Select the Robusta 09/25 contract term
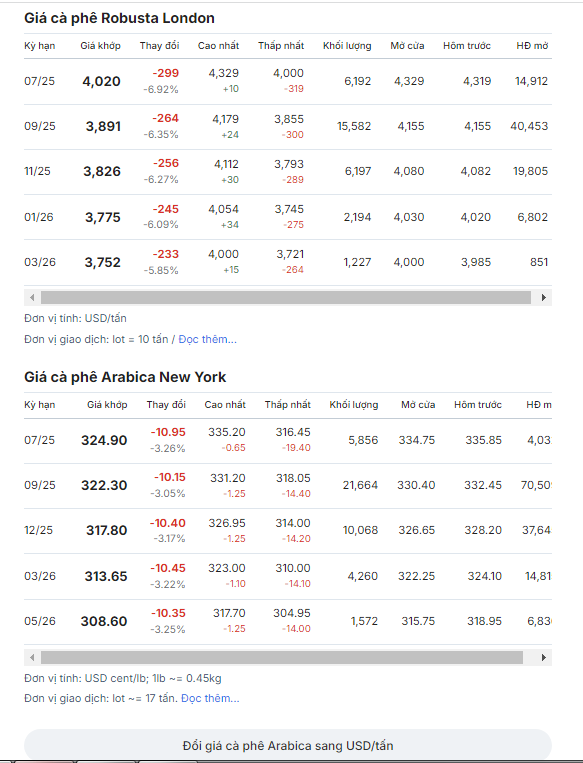583x763 pixels. point(40,127)
